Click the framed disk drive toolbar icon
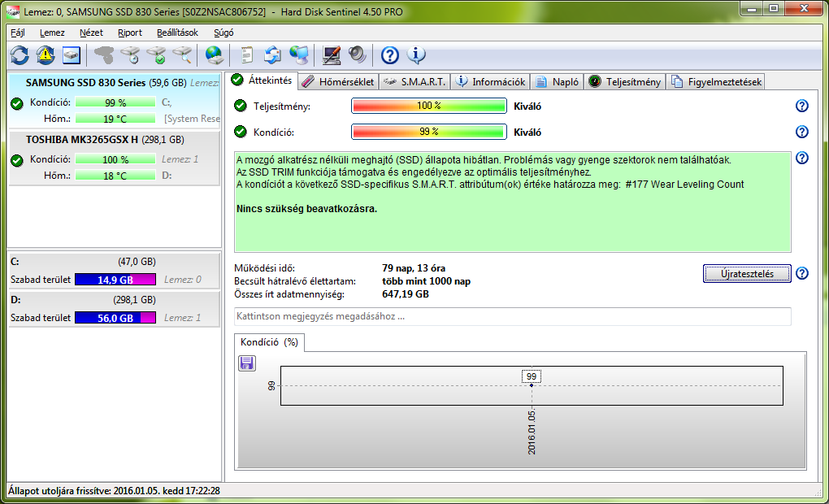This screenshot has width=829, height=504. (x=72, y=55)
